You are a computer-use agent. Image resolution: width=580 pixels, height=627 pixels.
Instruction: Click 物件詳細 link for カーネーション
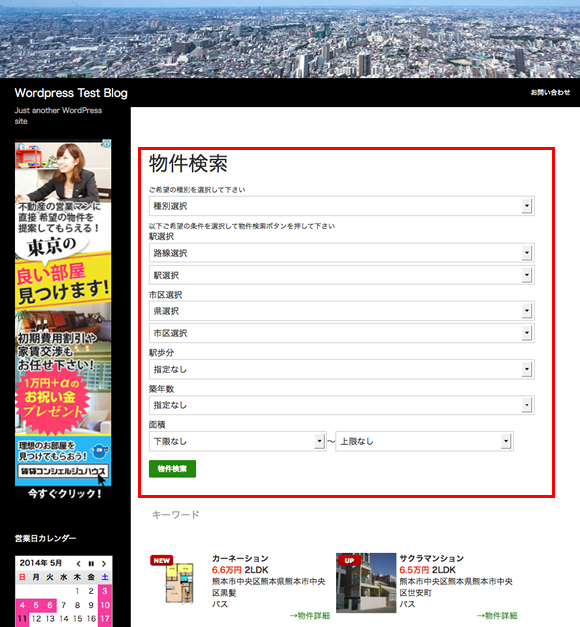[310, 615]
